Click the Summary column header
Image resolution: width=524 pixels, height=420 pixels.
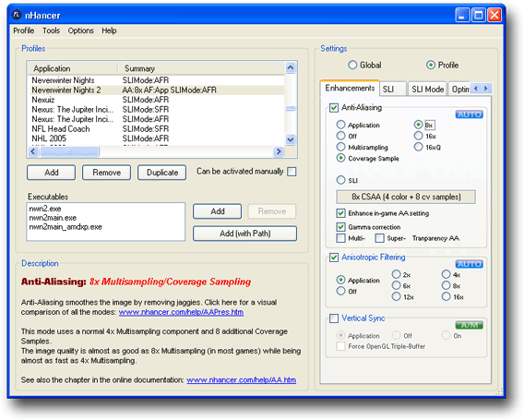[x=202, y=68]
